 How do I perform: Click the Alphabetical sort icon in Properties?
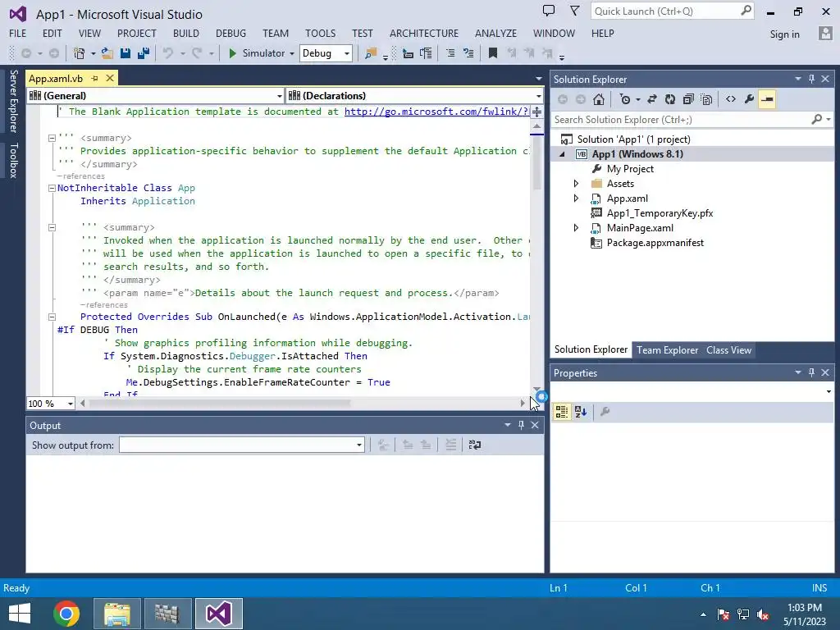point(581,412)
